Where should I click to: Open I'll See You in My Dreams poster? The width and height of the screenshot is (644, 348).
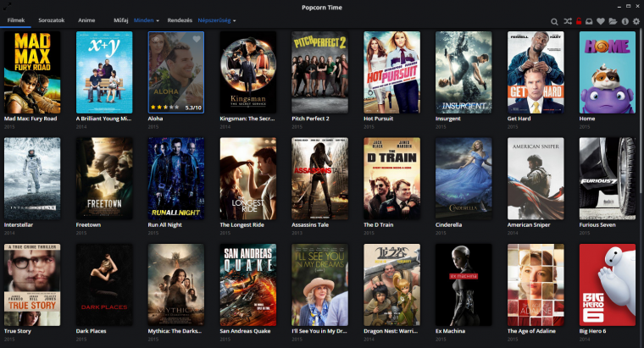(x=320, y=284)
